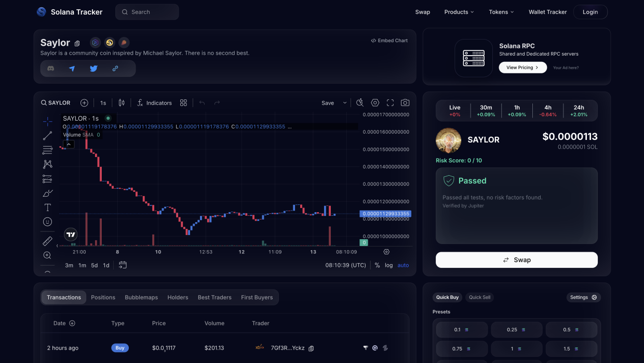Select the Text annotation tool
This screenshot has width=644, height=363.
point(47,208)
